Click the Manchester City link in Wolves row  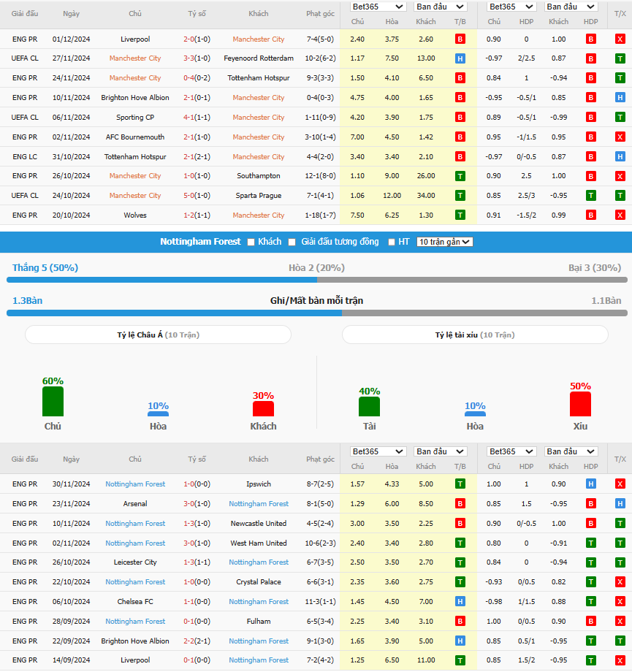tap(259, 215)
